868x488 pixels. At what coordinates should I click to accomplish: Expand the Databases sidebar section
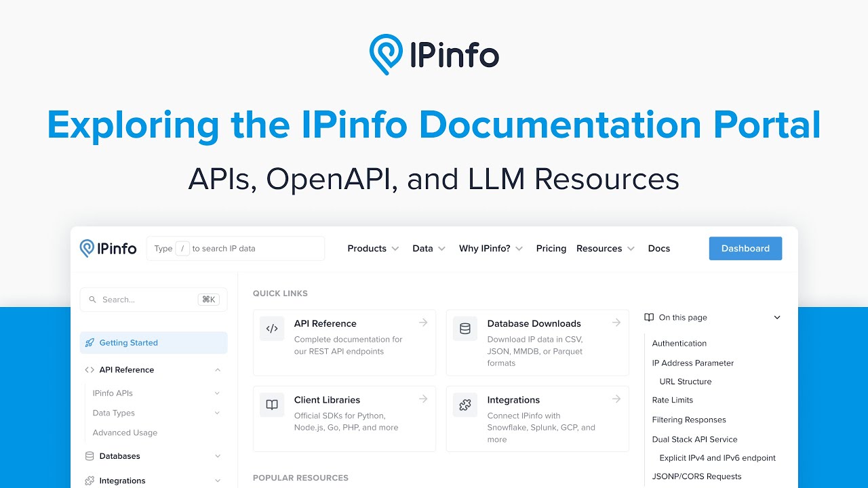pos(218,456)
